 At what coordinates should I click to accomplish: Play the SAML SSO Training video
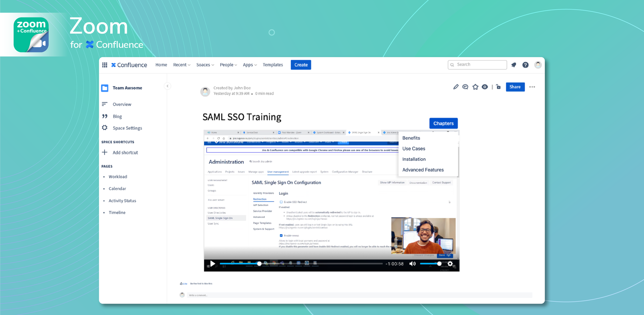pos(213,264)
